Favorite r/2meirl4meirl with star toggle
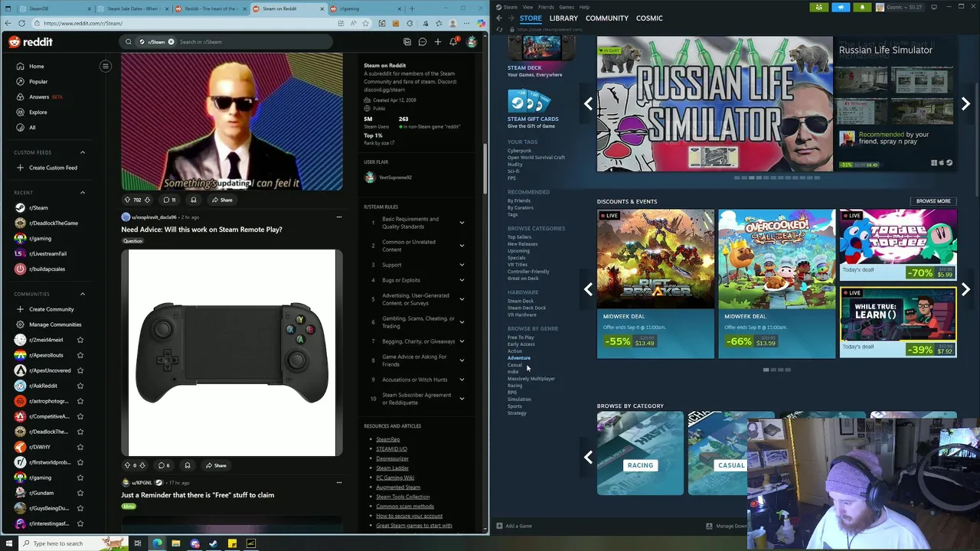 point(80,340)
